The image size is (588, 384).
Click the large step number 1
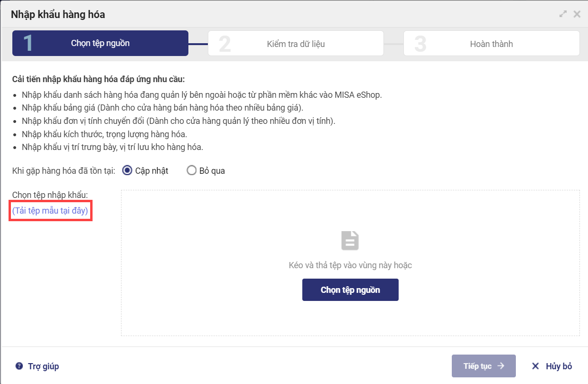(28, 44)
